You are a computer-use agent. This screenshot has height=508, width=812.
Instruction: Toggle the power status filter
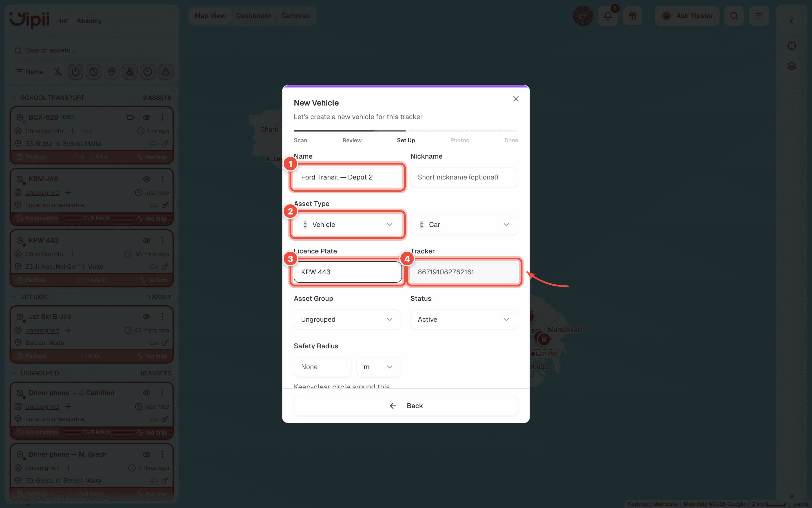pyautogui.click(x=76, y=72)
